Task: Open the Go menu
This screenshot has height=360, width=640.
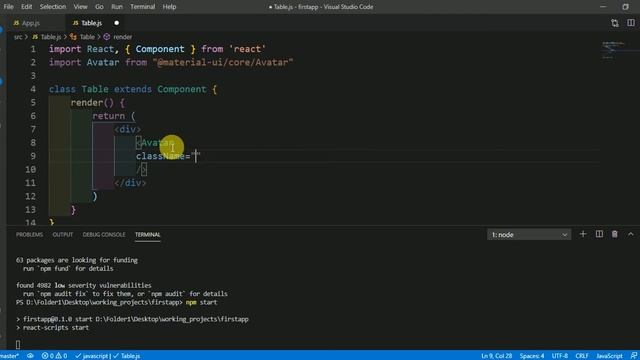Action: [99, 7]
